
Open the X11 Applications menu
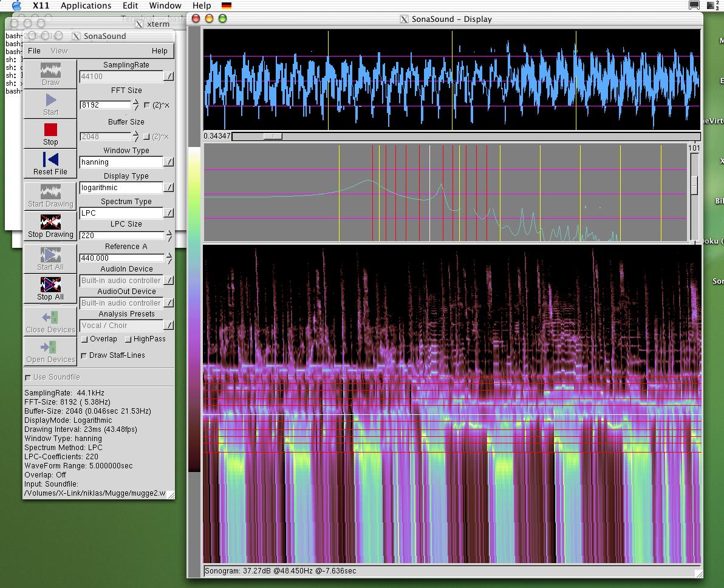pyautogui.click(x=86, y=5)
